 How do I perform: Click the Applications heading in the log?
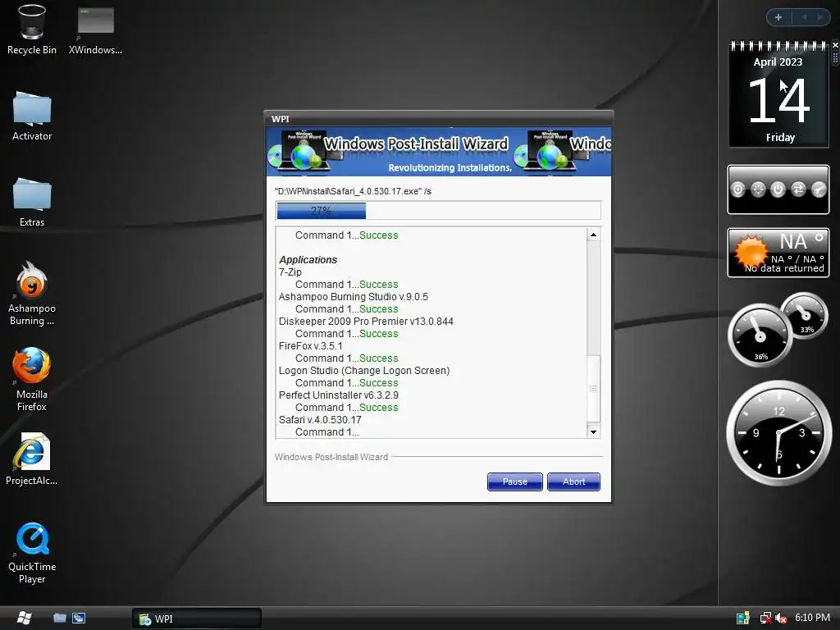[x=308, y=260]
